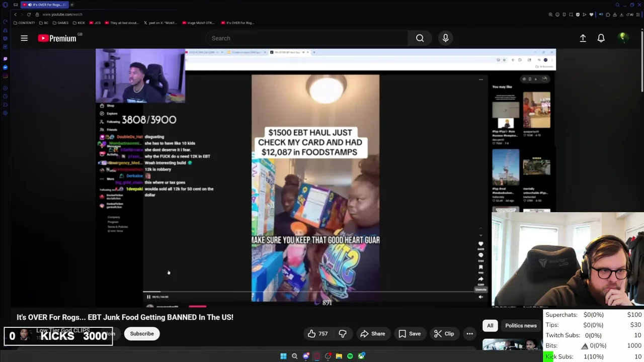Select the Politics news filter chip
The width and height of the screenshot is (644, 362).
pos(521,325)
